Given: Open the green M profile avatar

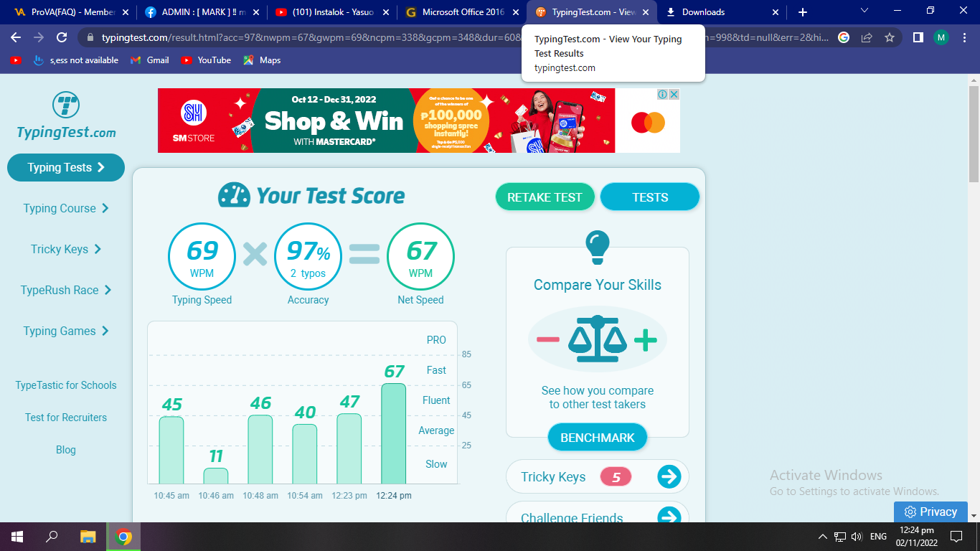Looking at the screenshot, I should pyautogui.click(x=941, y=37).
